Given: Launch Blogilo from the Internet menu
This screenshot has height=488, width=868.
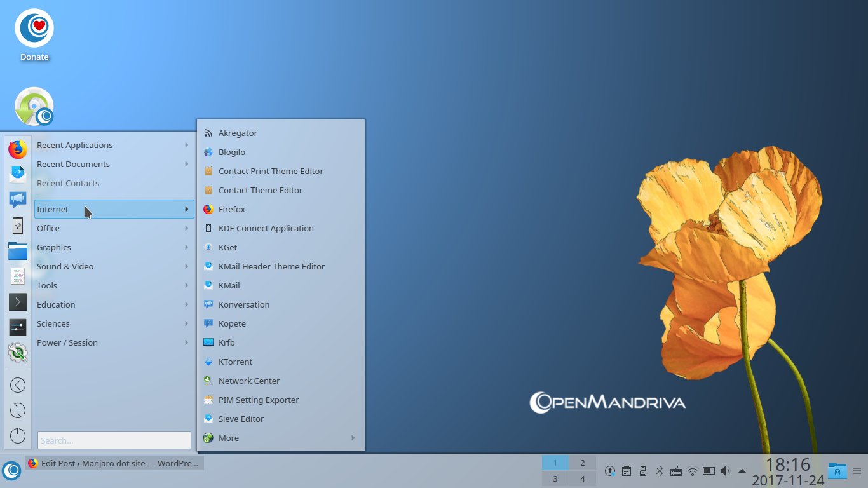Looking at the screenshot, I should click(x=281, y=152).
